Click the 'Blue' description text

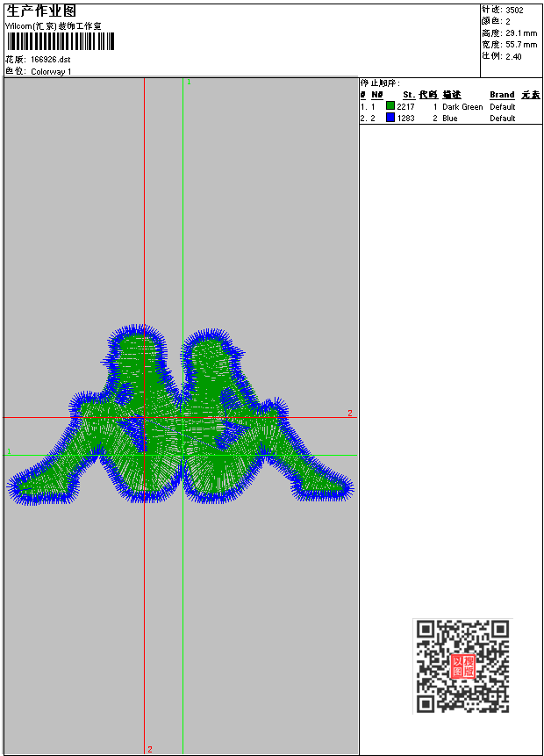(450, 119)
